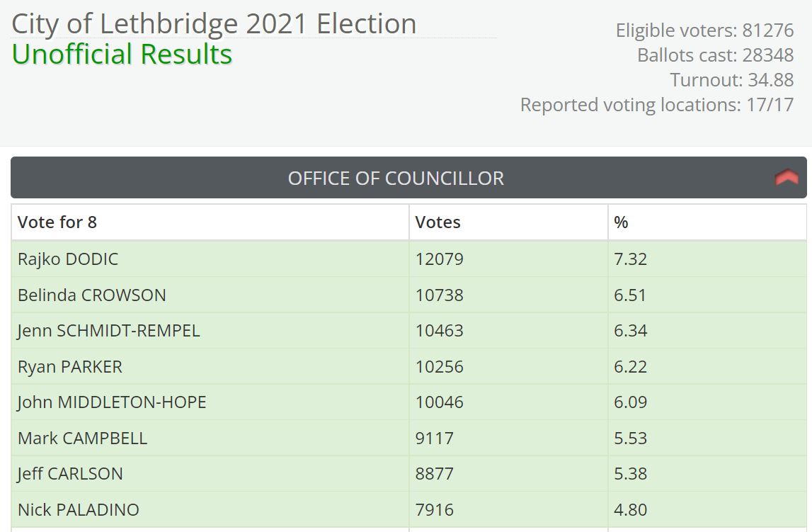Click the percent (%) column header
The width and height of the screenshot is (812, 532).
(622, 222)
